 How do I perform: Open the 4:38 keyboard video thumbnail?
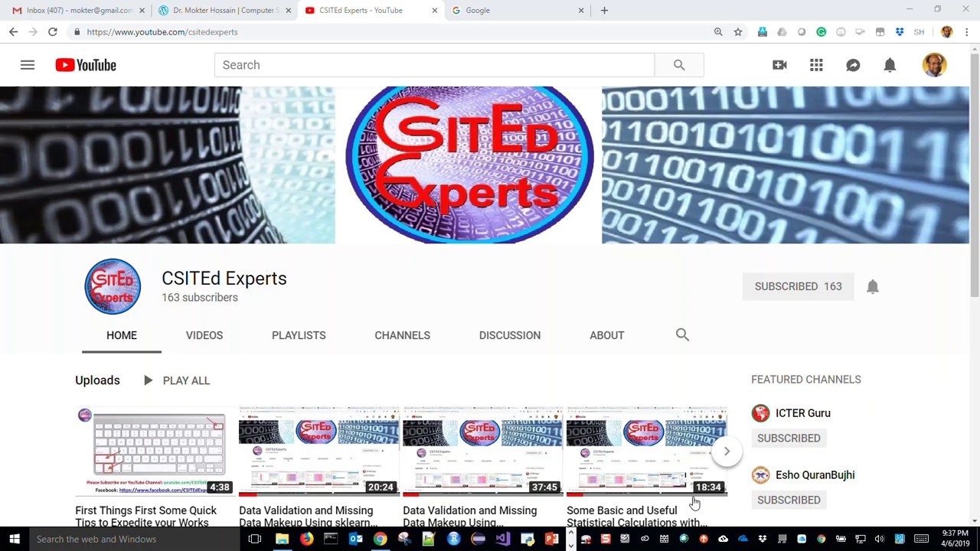(155, 452)
